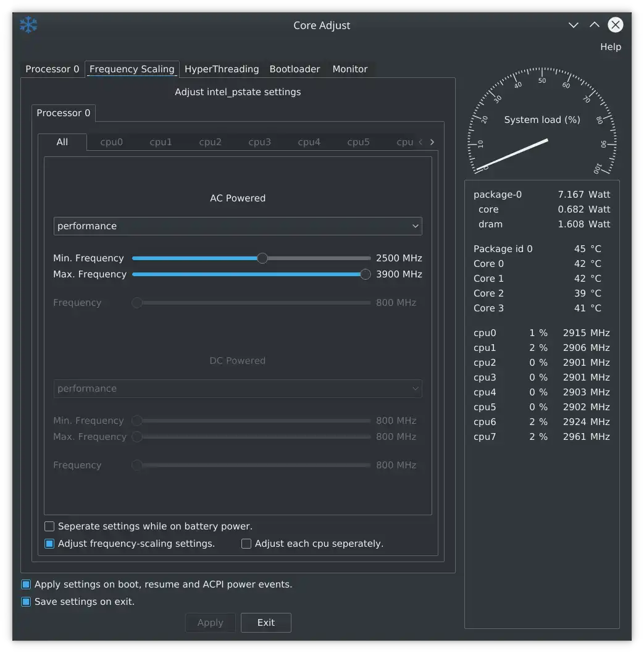Select the cpu5 tab
The height and width of the screenshot is (653, 644).
point(358,142)
